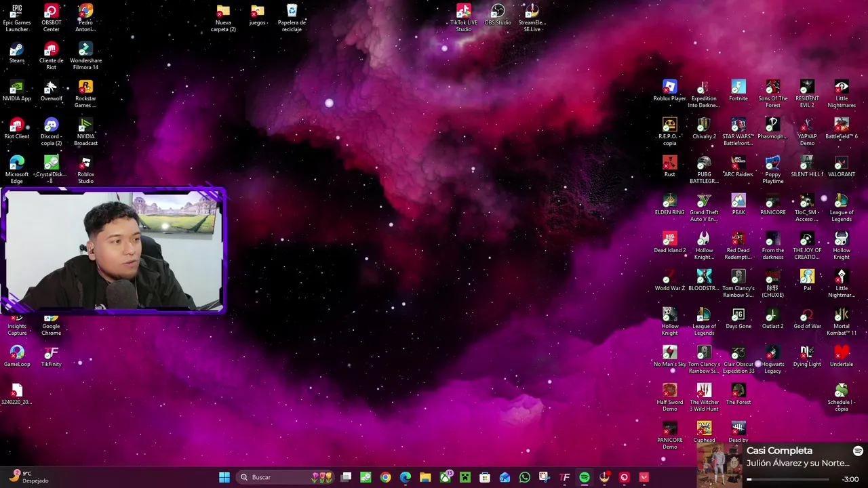
Task: Select the Undertale heart icon
Action: point(842,356)
